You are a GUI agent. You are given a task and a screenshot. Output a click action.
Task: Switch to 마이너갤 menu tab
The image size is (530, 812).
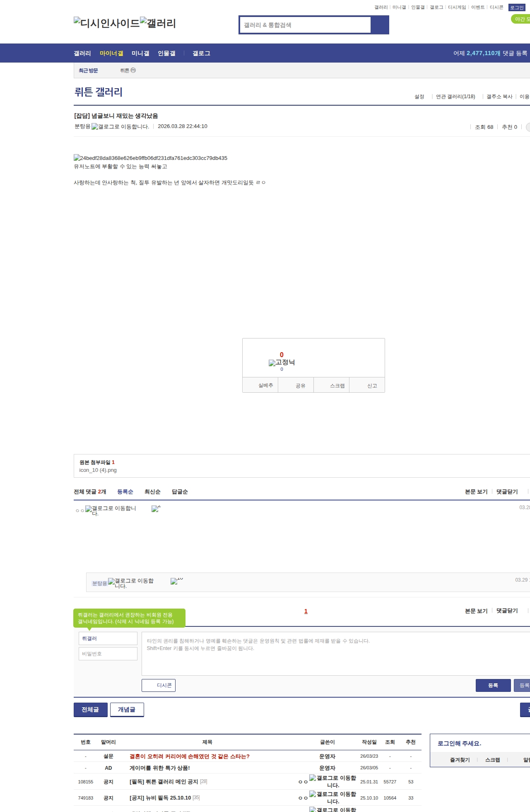tap(111, 53)
